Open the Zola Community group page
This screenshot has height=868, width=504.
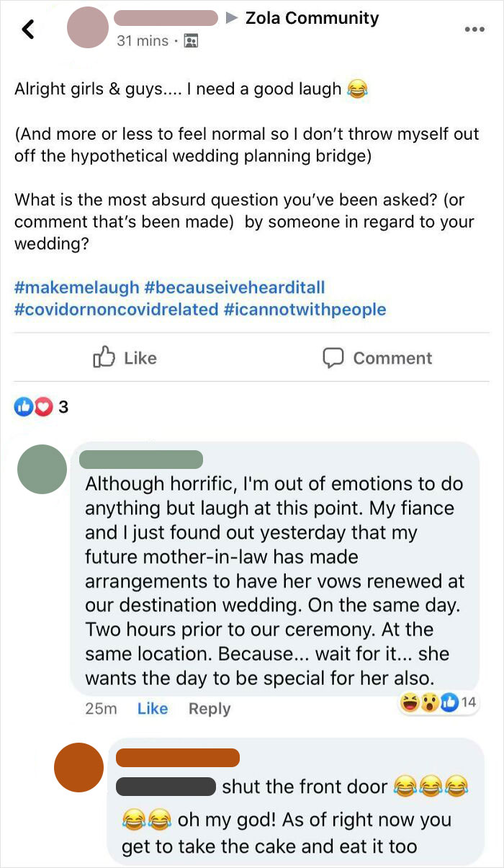(312, 18)
